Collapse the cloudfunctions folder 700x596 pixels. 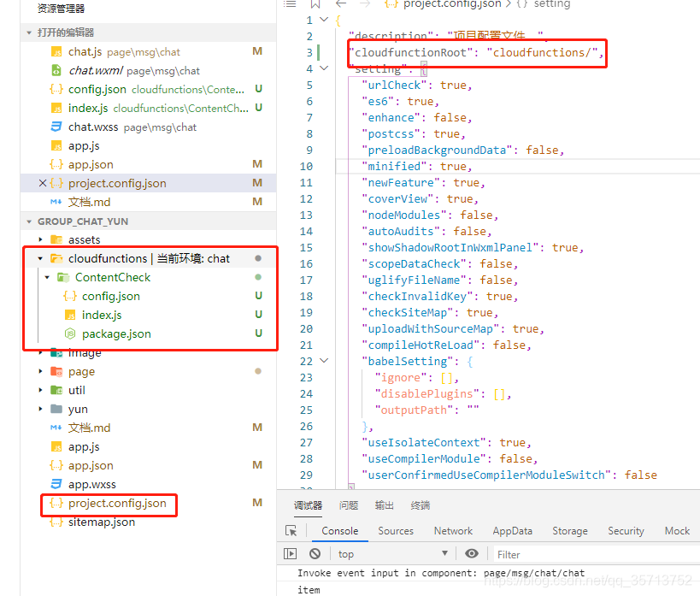40,259
